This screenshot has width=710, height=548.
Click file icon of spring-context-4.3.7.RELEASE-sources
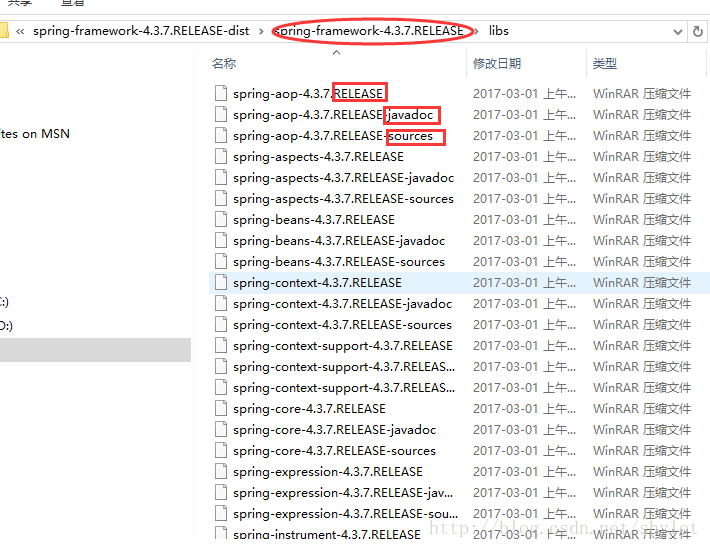pos(221,325)
